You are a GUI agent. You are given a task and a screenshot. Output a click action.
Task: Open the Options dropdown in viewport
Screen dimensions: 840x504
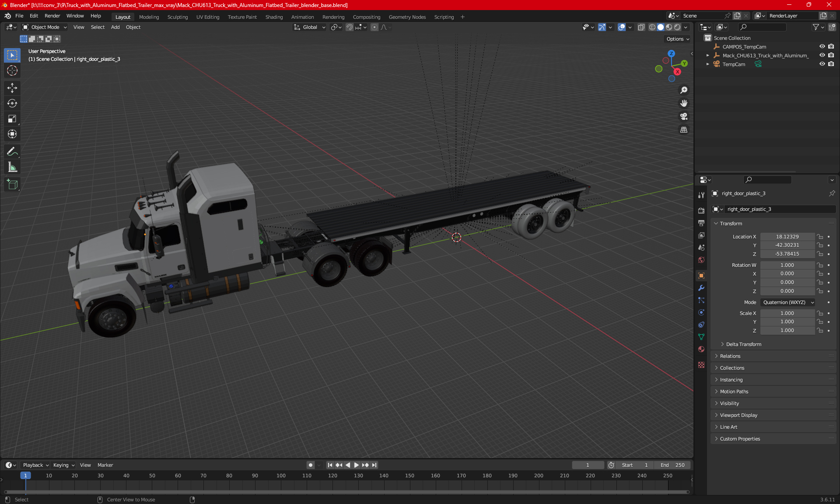(x=677, y=39)
